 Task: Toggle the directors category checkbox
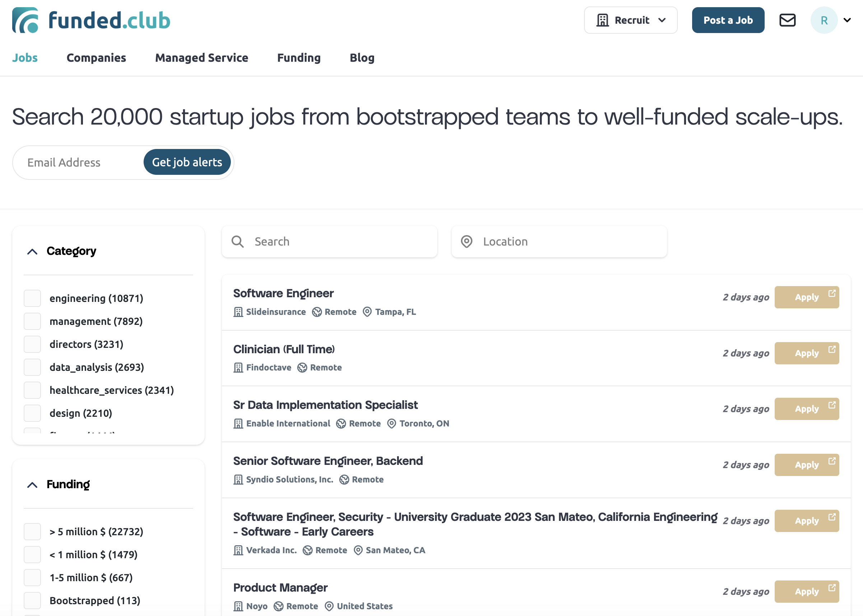[32, 344]
